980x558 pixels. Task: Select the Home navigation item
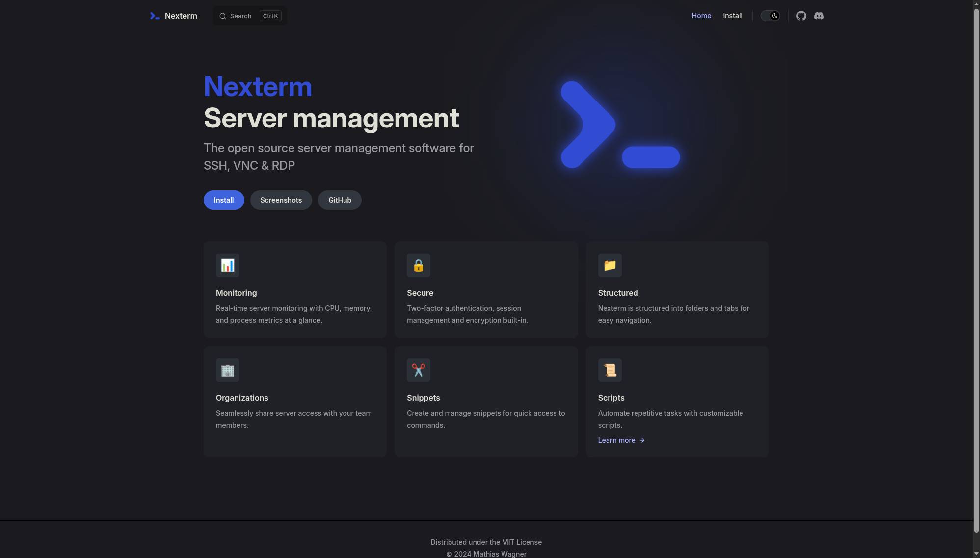[x=701, y=16]
